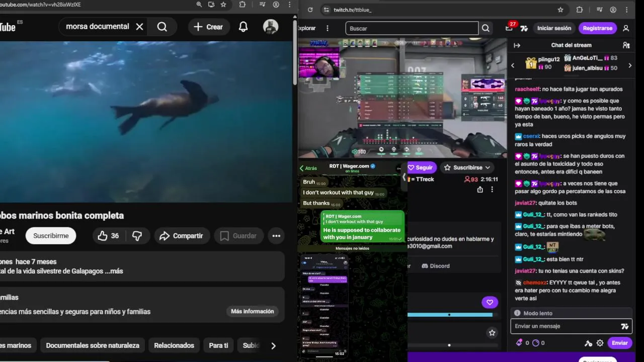Screen dimensions: 644x362
Task: Collapse the Twitch chat panel
Action: pyautogui.click(x=517, y=45)
